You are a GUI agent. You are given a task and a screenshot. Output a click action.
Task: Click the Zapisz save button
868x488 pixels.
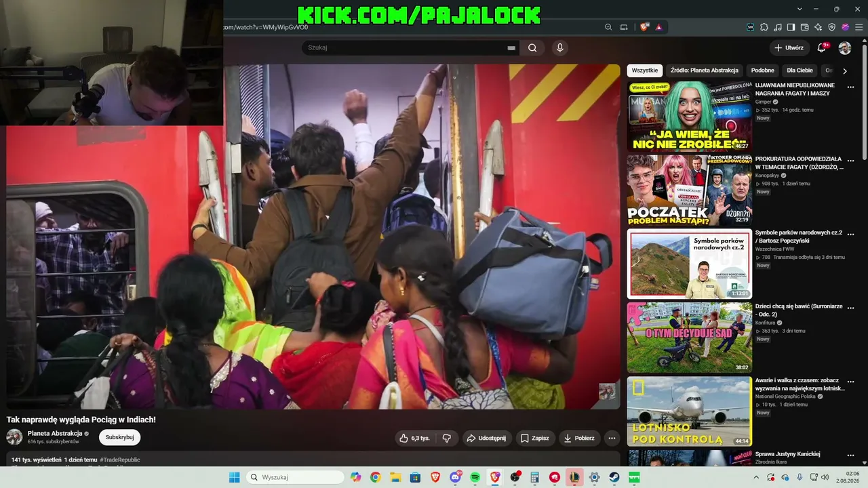(x=535, y=438)
